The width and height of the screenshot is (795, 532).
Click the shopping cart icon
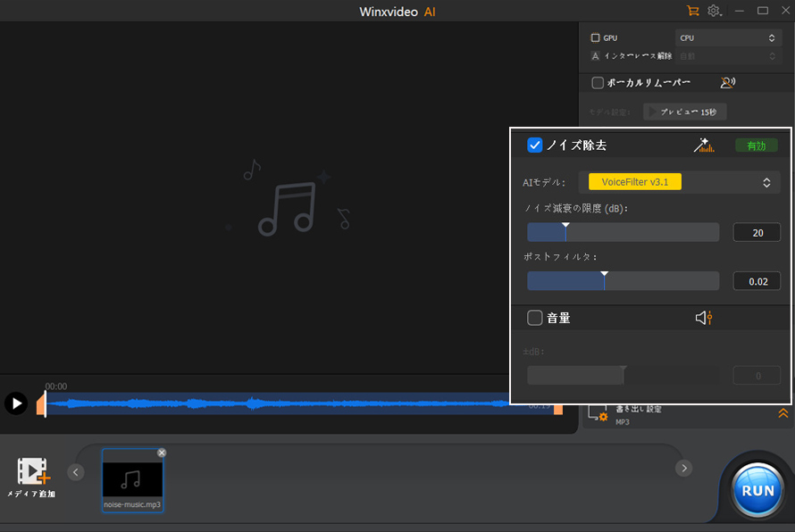[x=692, y=11]
